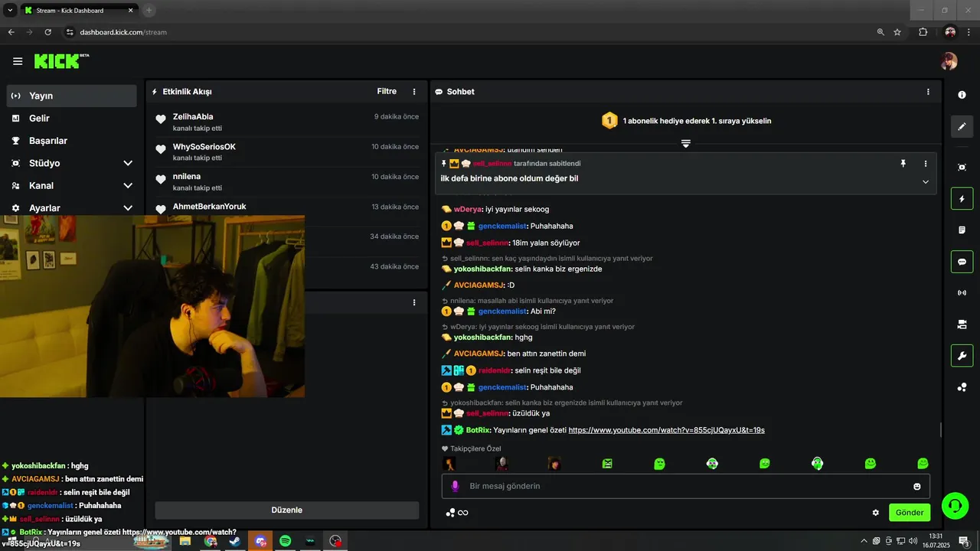The image size is (980, 551).
Task: Open the stream preview icon in right sidebar
Action: pos(962,167)
